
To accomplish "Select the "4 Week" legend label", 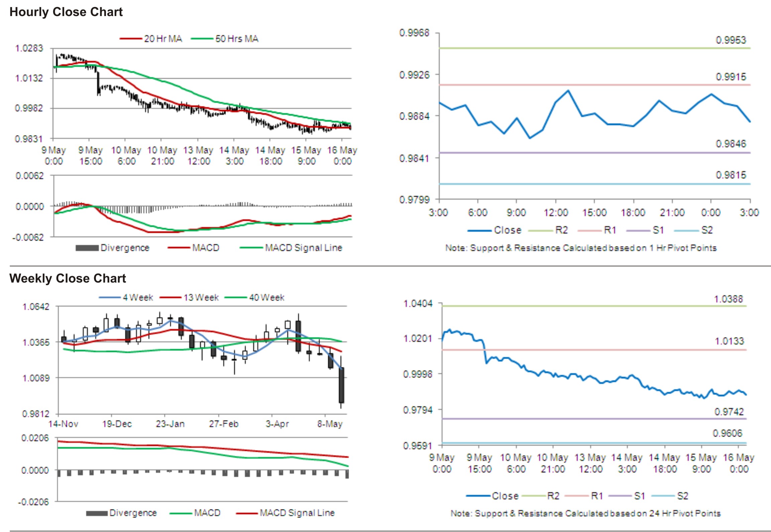I will (x=138, y=298).
